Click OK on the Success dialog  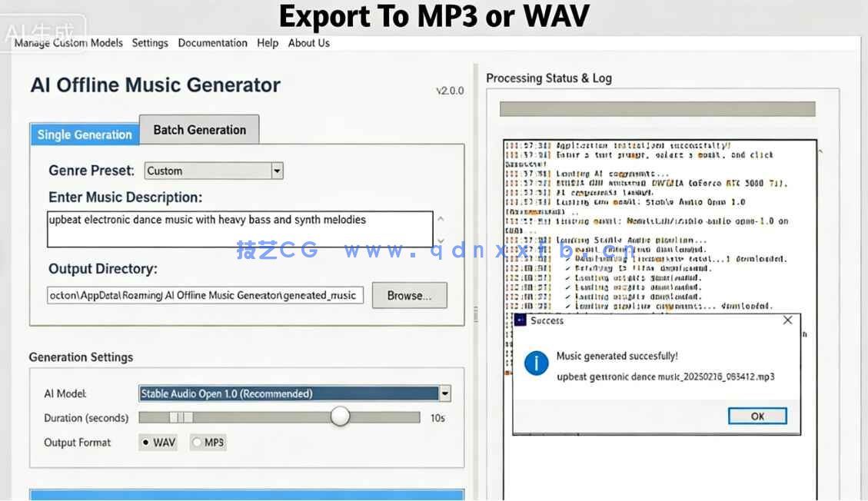pos(757,416)
